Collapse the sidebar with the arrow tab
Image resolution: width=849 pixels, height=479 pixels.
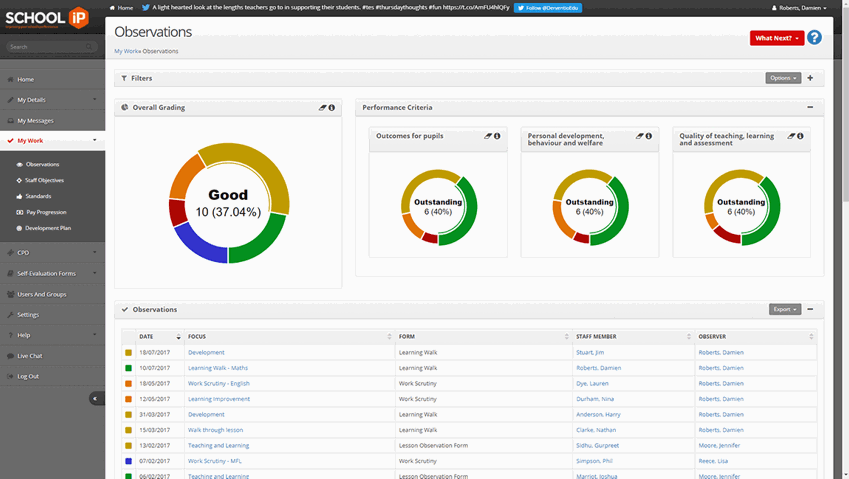(x=96, y=398)
